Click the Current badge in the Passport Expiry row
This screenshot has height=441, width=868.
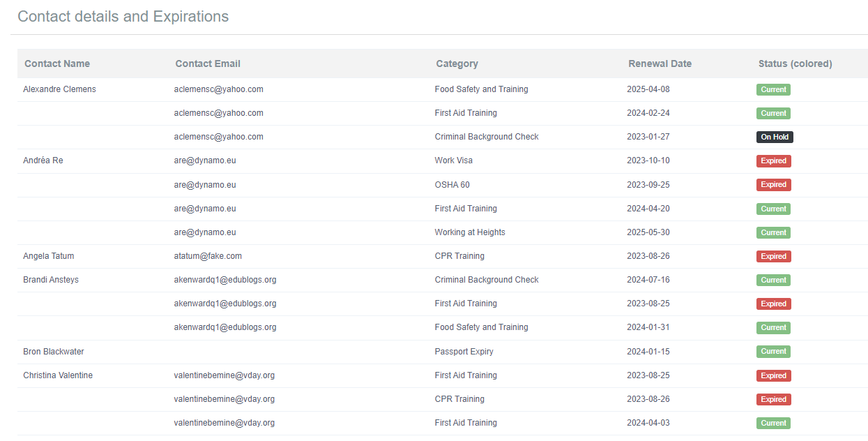[773, 352]
